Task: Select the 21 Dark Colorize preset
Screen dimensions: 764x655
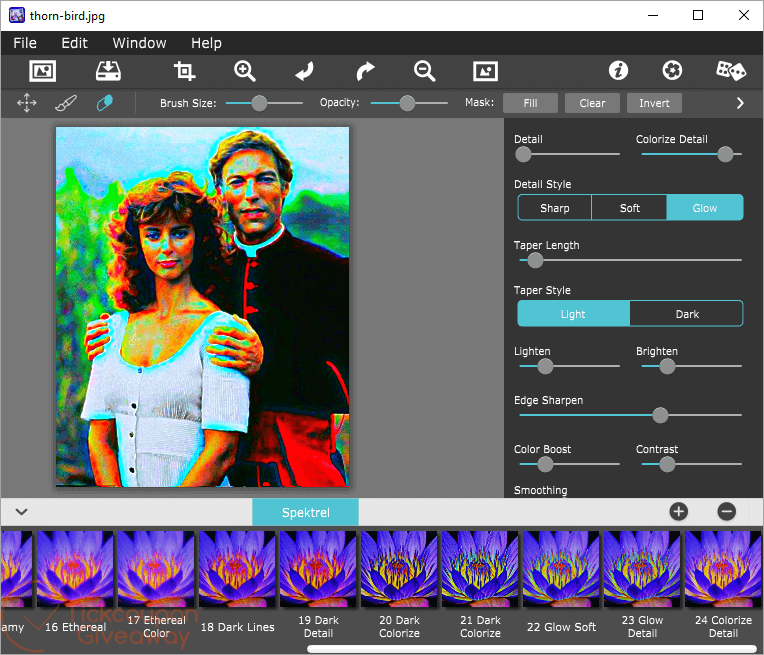Action: (x=480, y=569)
